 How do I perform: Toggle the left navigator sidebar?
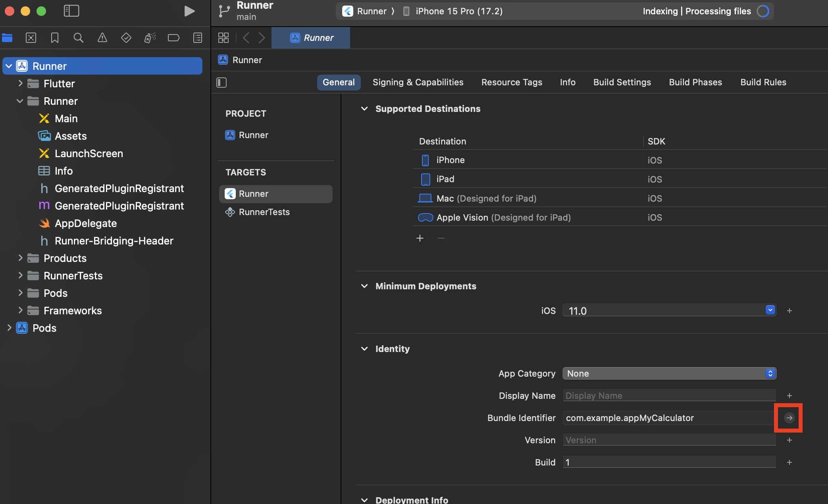[71, 11]
